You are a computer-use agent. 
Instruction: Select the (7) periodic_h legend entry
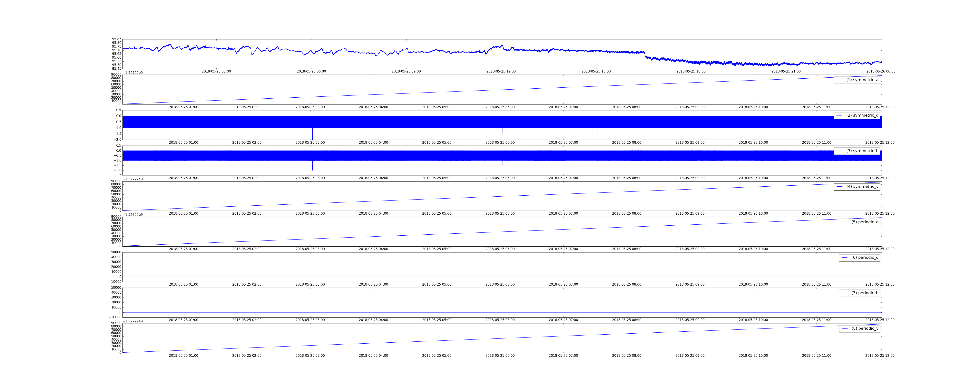coord(859,293)
